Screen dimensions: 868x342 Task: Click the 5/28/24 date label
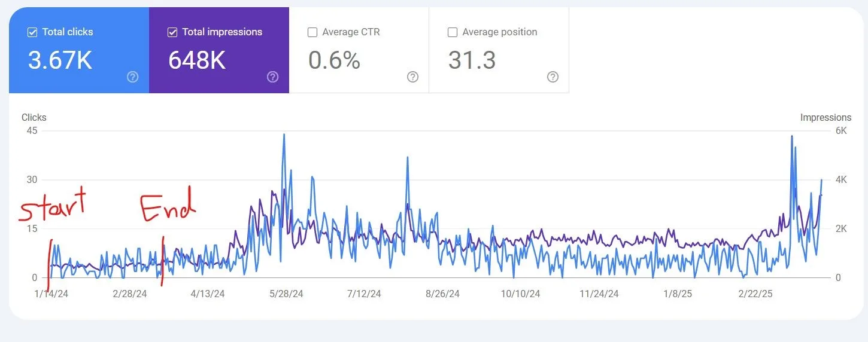pos(286,294)
